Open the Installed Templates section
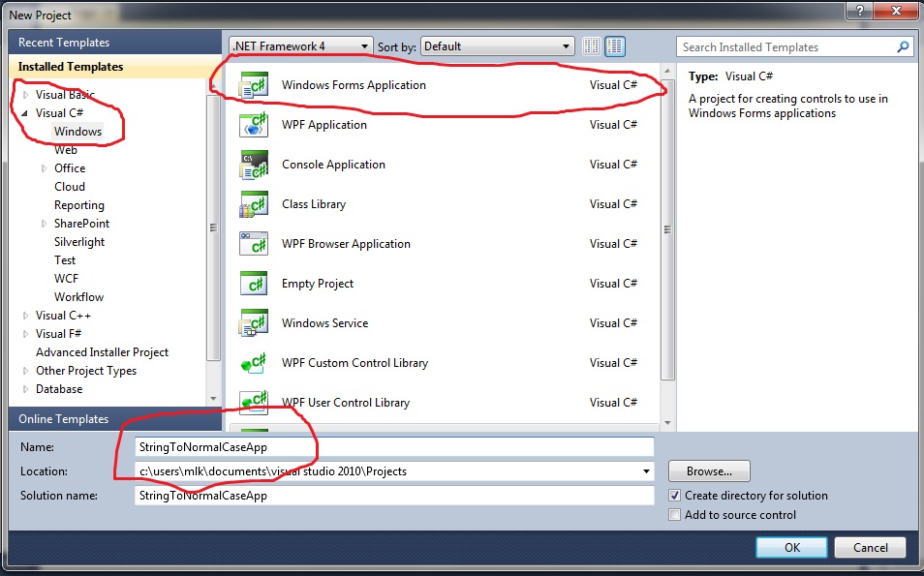Image resolution: width=924 pixels, height=576 pixels. (x=115, y=67)
